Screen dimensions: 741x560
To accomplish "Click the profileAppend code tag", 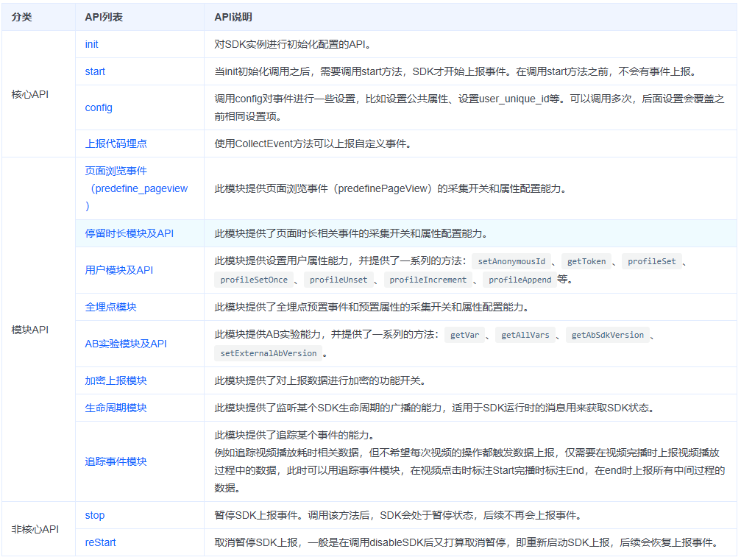I will (520, 280).
